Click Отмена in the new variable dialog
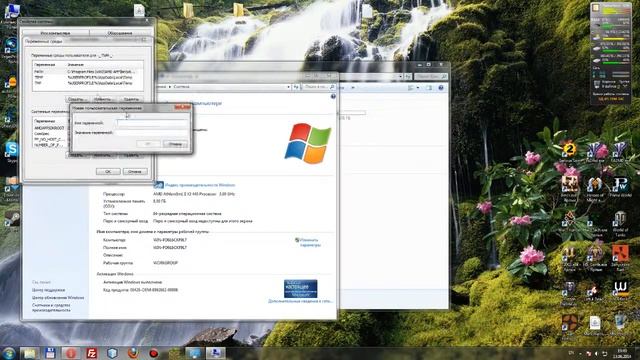 point(176,144)
